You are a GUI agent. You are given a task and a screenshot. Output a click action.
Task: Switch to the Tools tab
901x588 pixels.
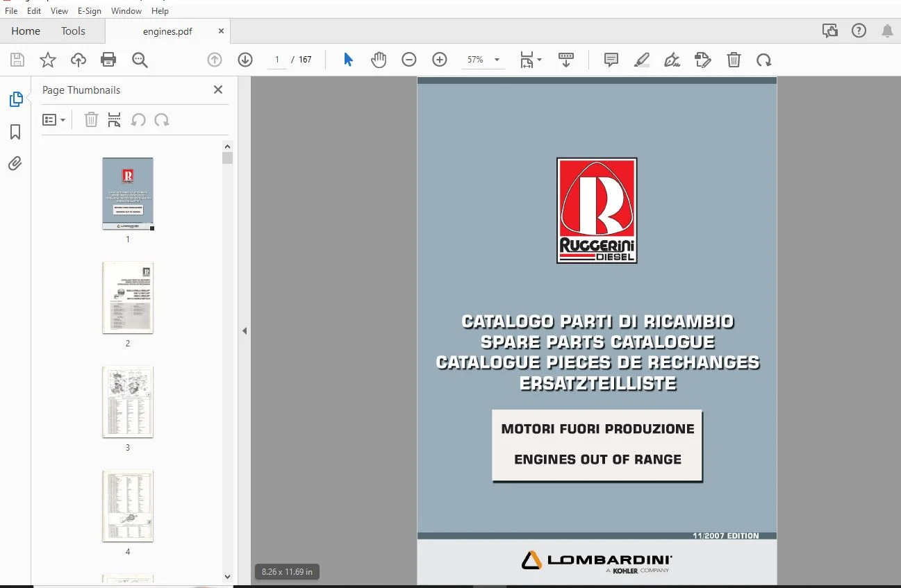73,31
